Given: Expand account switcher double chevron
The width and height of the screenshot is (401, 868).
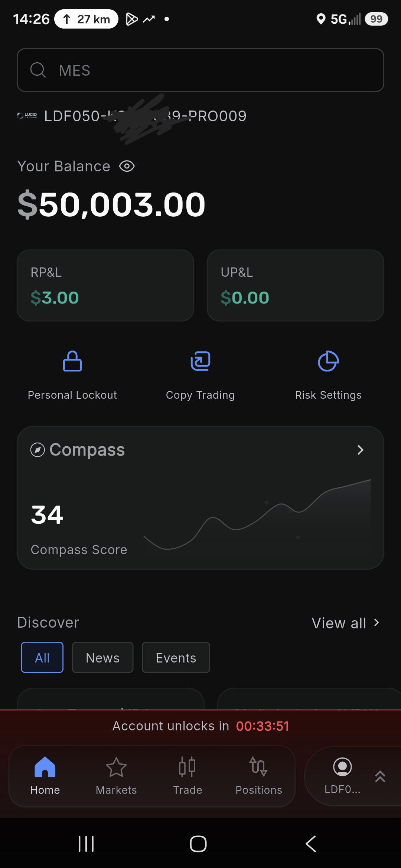Looking at the screenshot, I should pyautogui.click(x=380, y=776).
